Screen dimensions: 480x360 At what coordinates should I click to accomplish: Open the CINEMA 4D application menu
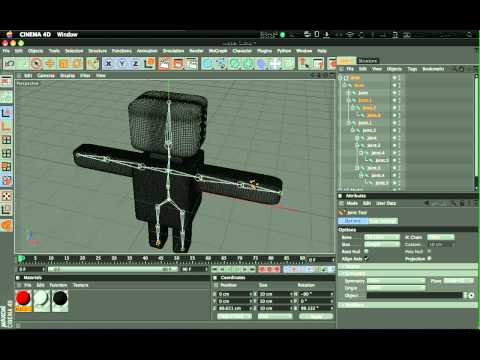[35, 34]
